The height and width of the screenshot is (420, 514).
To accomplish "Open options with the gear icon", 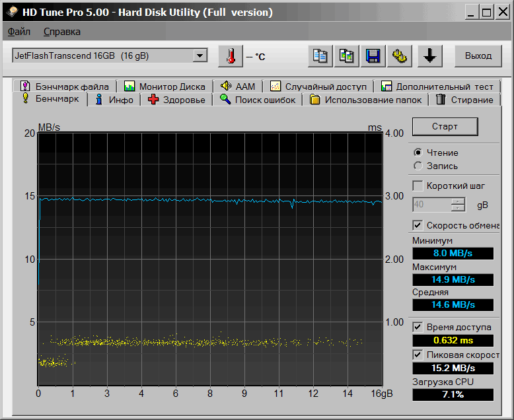I will tap(398, 56).
